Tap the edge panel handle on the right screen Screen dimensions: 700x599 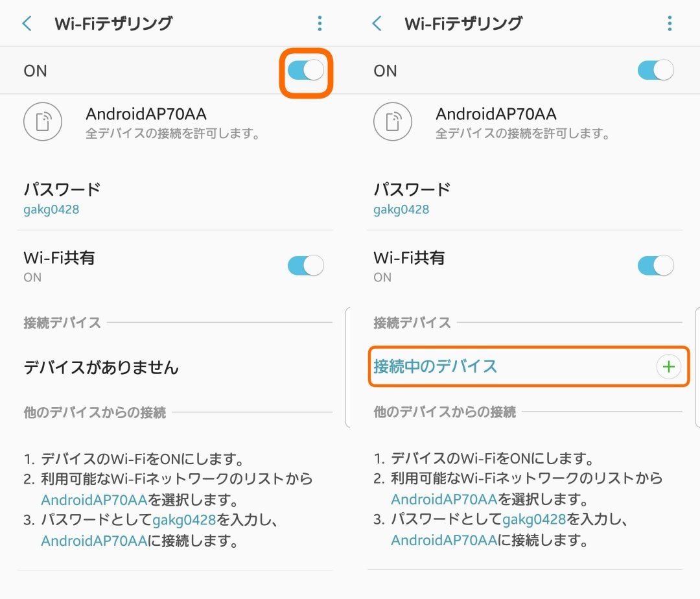(x=697, y=367)
